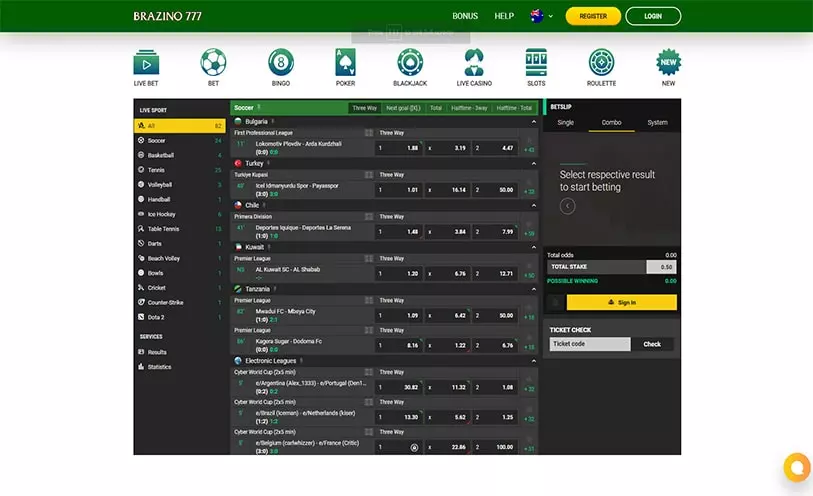Collapse the Tanzania section
The width and height of the screenshot is (813, 496).
click(x=534, y=289)
